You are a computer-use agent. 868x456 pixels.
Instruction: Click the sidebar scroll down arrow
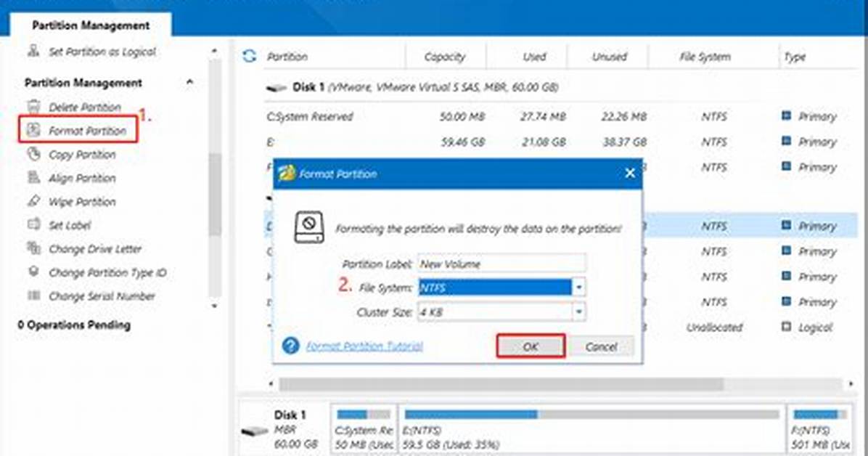(214, 306)
